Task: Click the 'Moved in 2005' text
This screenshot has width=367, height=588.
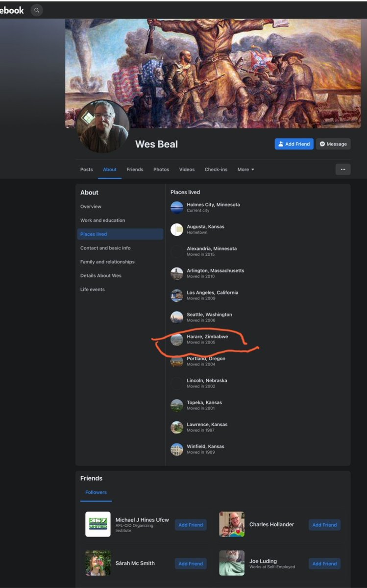Action: coord(201,343)
